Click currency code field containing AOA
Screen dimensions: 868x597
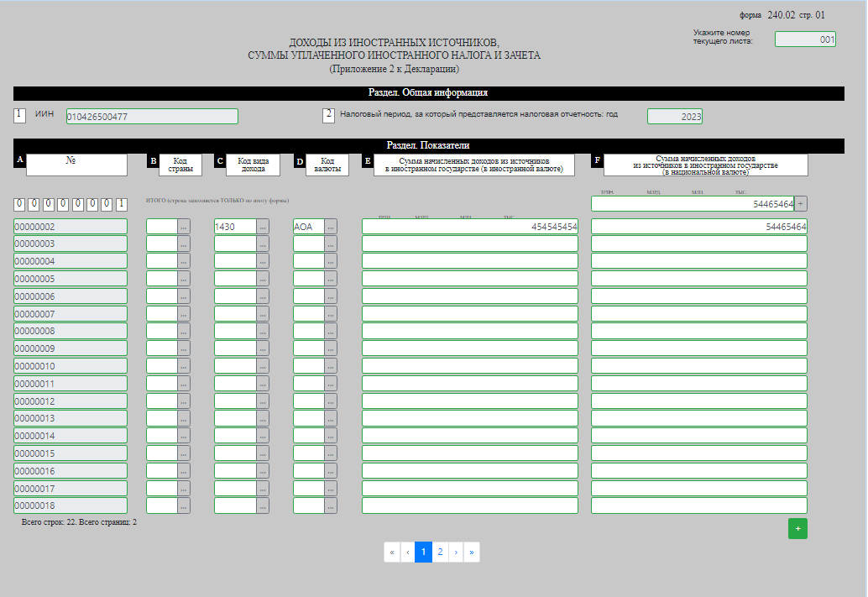click(x=309, y=227)
